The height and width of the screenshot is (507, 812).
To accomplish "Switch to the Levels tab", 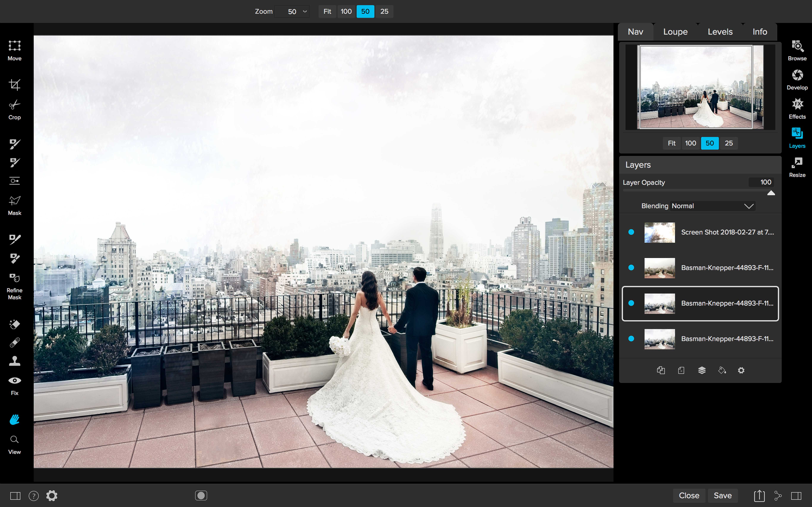I will pyautogui.click(x=720, y=32).
